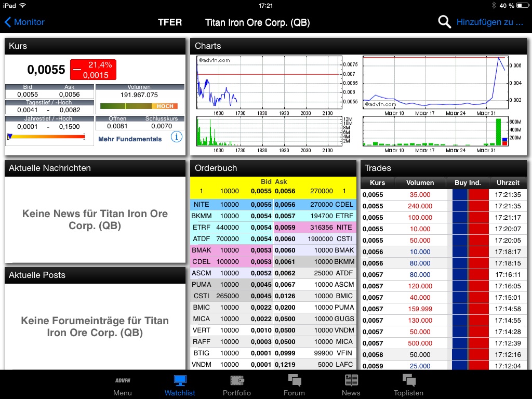Select the Watchlist icon in the bottom bar
Image resolution: width=532 pixels, height=399 pixels.
[x=180, y=384]
